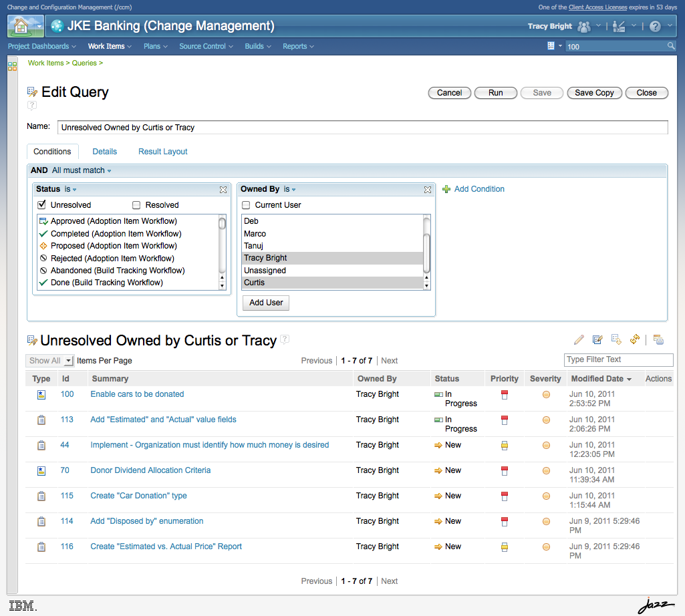Image resolution: width=685 pixels, height=616 pixels.
Task: Click the help icon below Edit Query
Action: coord(32,106)
